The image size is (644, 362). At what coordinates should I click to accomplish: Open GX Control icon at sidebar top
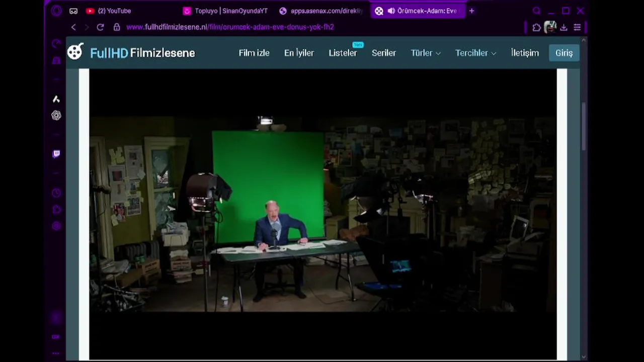56,44
